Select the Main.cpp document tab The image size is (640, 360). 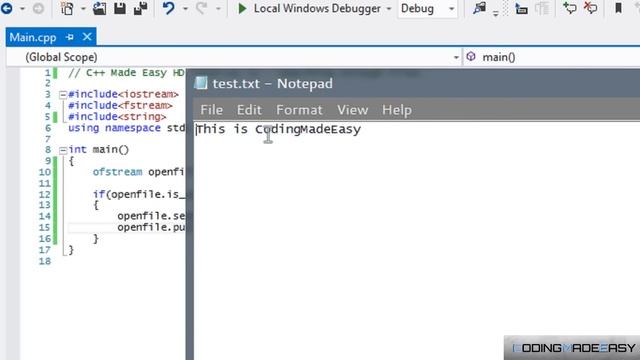click(33, 38)
